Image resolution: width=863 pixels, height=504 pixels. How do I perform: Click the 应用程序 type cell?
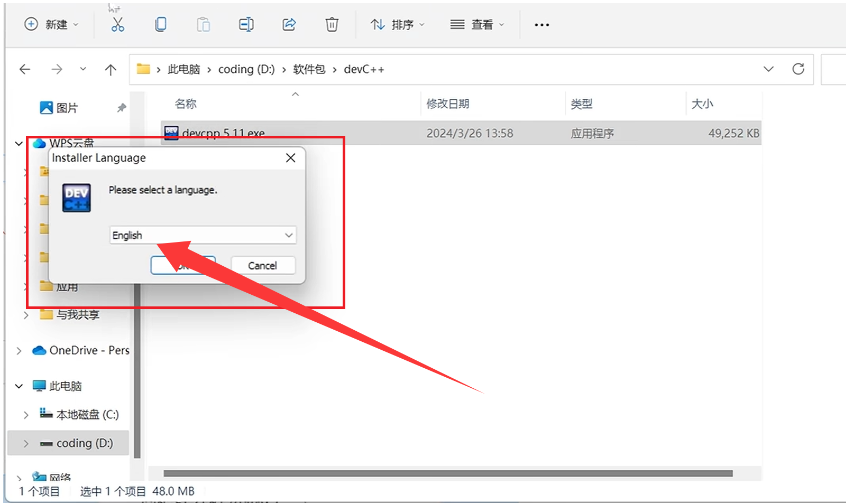(x=592, y=133)
